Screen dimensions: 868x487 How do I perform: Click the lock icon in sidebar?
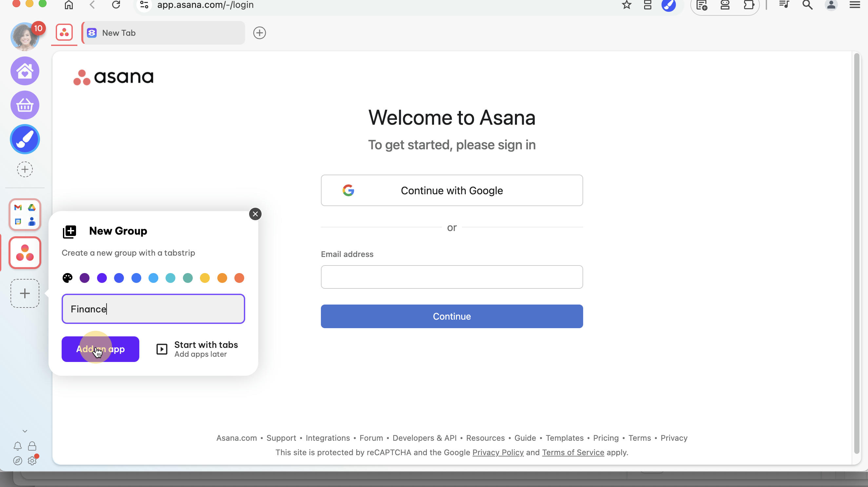32,446
